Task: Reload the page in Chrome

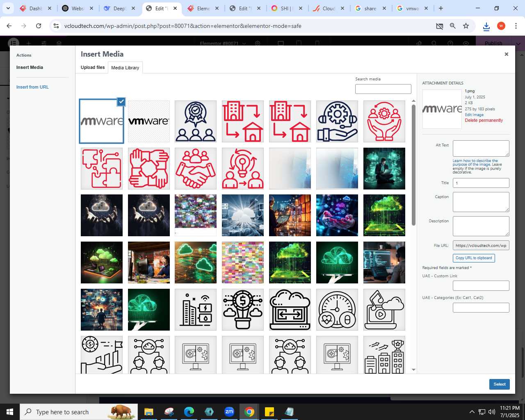Action: click(x=39, y=26)
